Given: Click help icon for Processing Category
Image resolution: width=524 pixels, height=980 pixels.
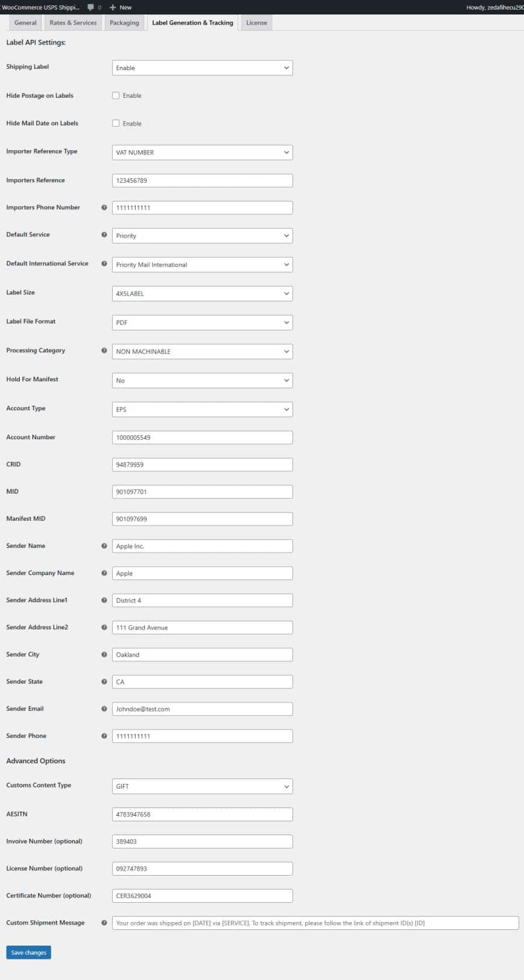Looking at the screenshot, I should (104, 351).
